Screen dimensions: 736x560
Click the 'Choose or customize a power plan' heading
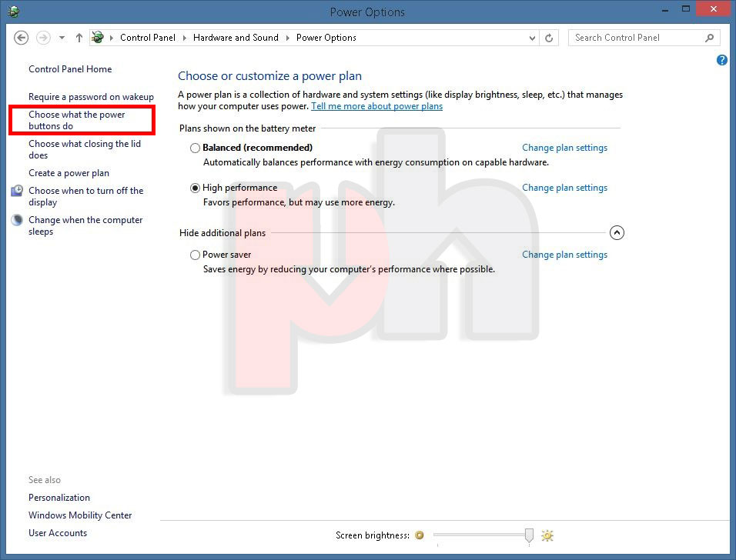(x=270, y=76)
